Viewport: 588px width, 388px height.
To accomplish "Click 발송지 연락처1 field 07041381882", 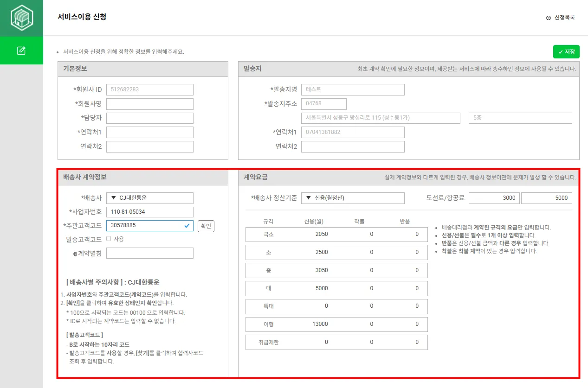I will tap(353, 133).
